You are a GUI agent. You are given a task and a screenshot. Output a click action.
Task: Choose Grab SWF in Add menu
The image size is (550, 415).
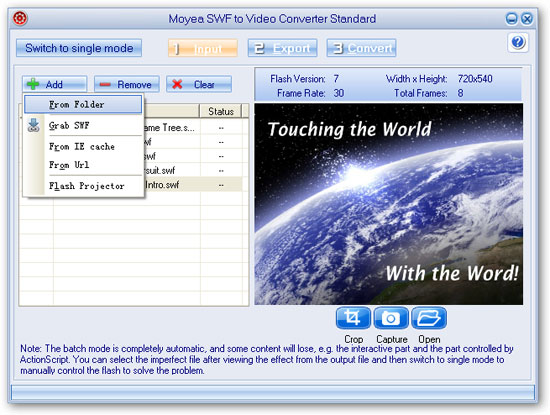coord(83,125)
